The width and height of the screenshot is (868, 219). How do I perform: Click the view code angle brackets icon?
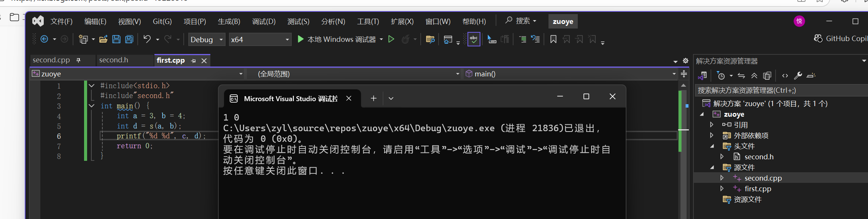[785, 76]
